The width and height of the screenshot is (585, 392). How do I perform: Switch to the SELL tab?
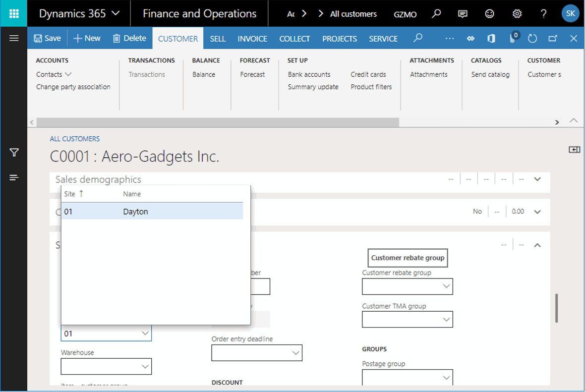(x=218, y=39)
